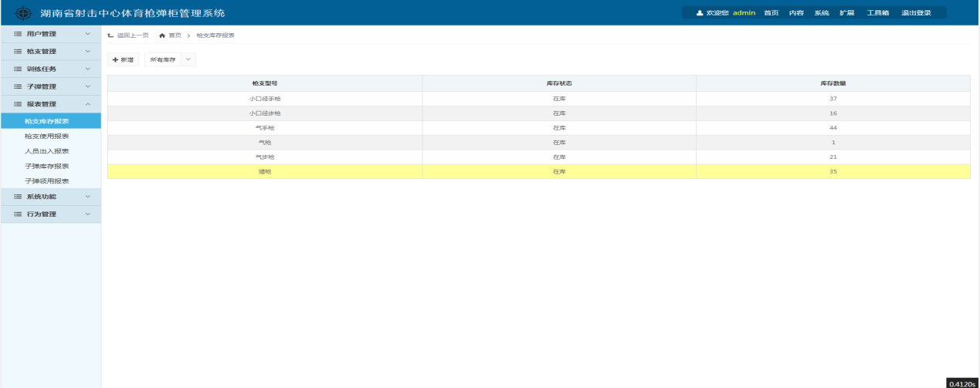Select the highlighted 猎枪 table row
Viewport: 980px width, 388px height.
pyautogui.click(x=538, y=171)
